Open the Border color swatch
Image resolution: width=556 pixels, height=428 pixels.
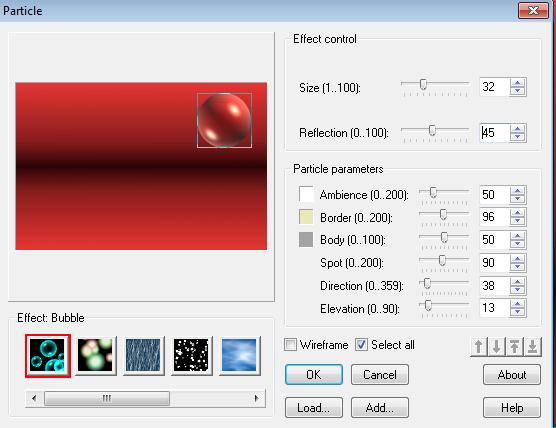tap(306, 217)
